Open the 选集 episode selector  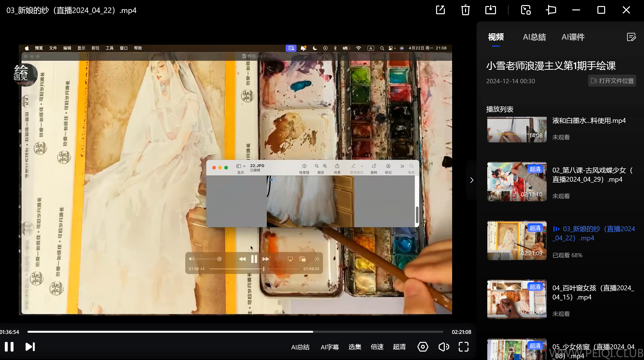coord(355,347)
